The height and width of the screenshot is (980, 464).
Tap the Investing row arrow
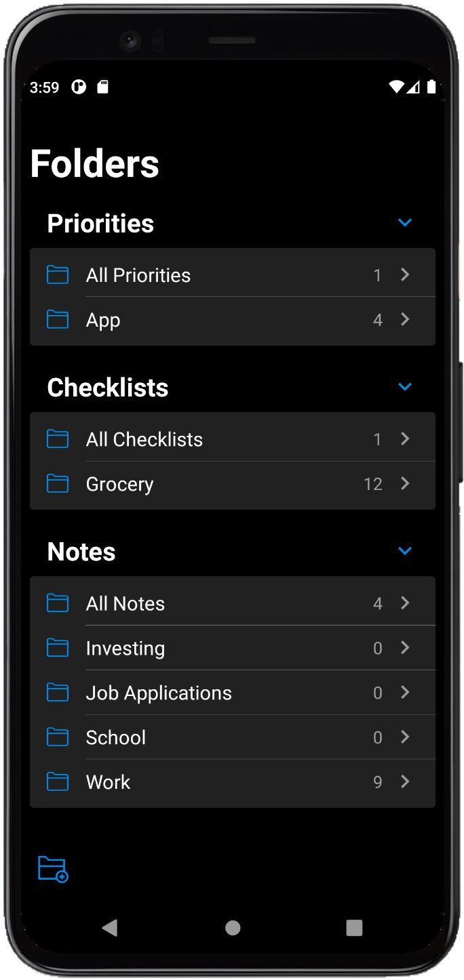pyautogui.click(x=405, y=648)
